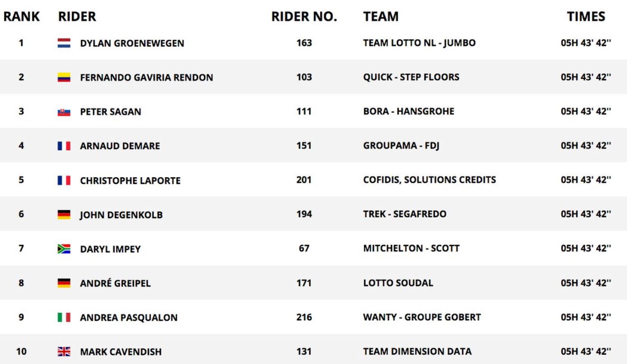Screen dimensions: 627x364
Task: Open the Bora - Hansgrohe team entry
Action: pyautogui.click(x=409, y=111)
